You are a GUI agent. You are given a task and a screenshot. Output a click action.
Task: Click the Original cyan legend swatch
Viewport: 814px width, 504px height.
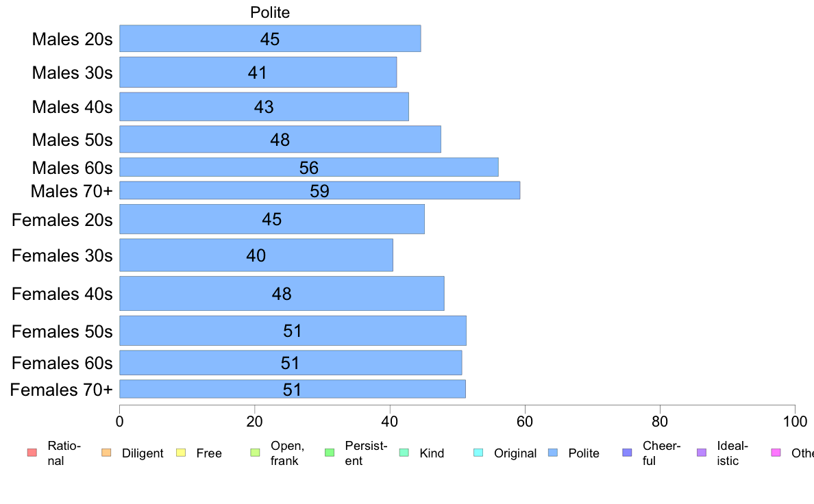coord(478,453)
